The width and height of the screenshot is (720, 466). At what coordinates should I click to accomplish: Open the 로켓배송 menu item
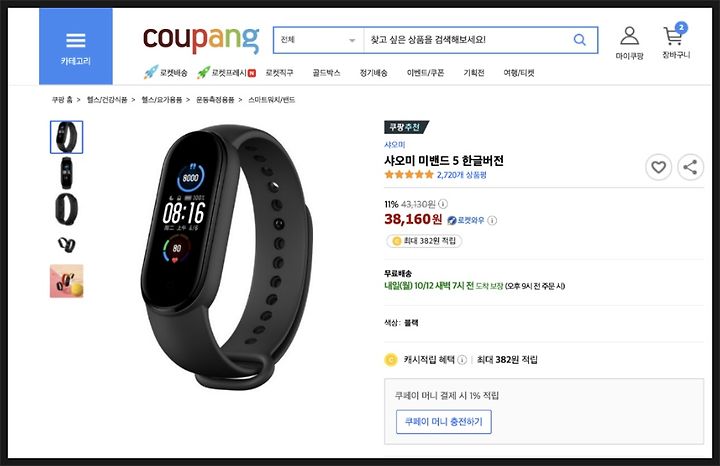pyautogui.click(x=165, y=73)
